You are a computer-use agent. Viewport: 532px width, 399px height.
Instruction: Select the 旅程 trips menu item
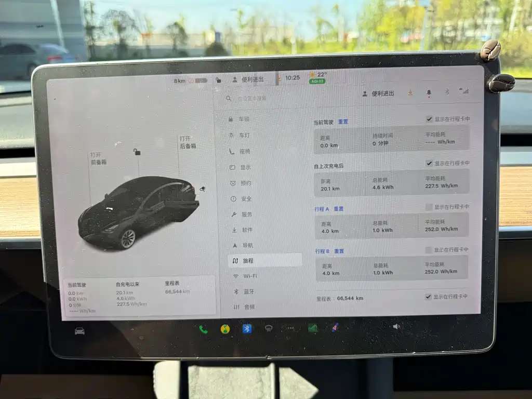pyautogui.click(x=264, y=261)
